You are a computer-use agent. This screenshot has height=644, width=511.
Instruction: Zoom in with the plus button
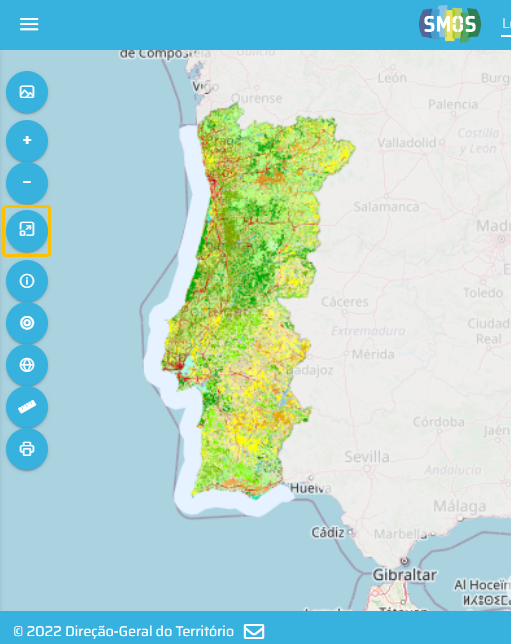click(27, 140)
